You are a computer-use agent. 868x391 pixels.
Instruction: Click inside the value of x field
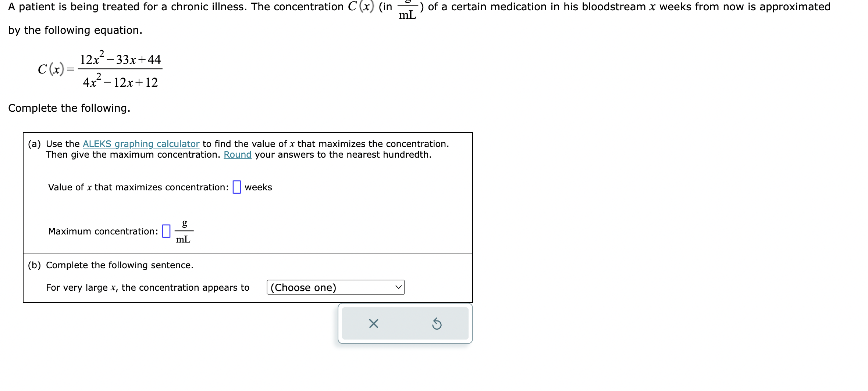coord(236,187)
